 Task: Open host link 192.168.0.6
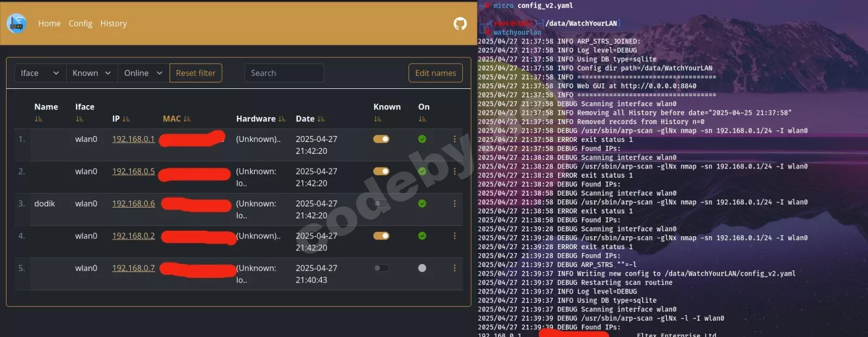(133, 204)
